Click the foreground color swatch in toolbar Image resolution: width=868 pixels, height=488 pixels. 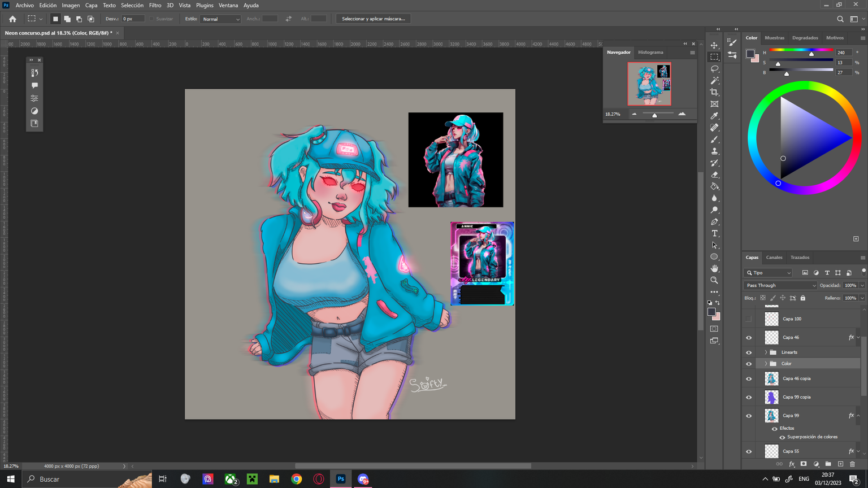(711, 312)
